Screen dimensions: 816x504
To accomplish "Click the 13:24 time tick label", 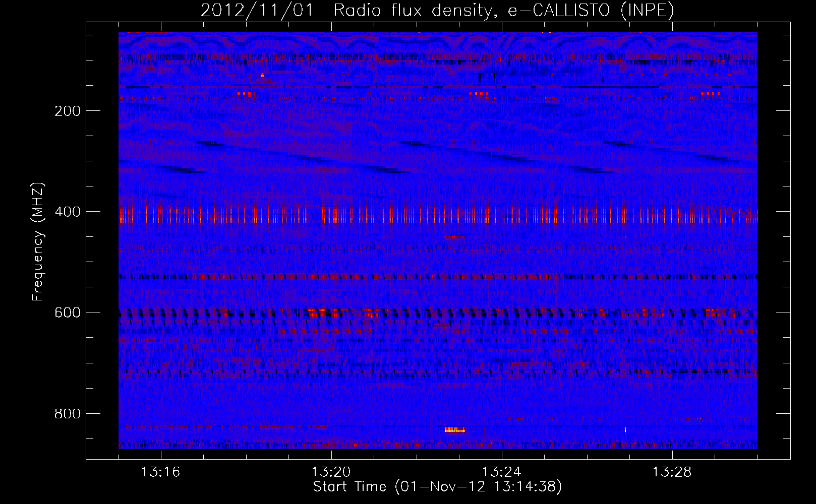I will click(502, 472).
